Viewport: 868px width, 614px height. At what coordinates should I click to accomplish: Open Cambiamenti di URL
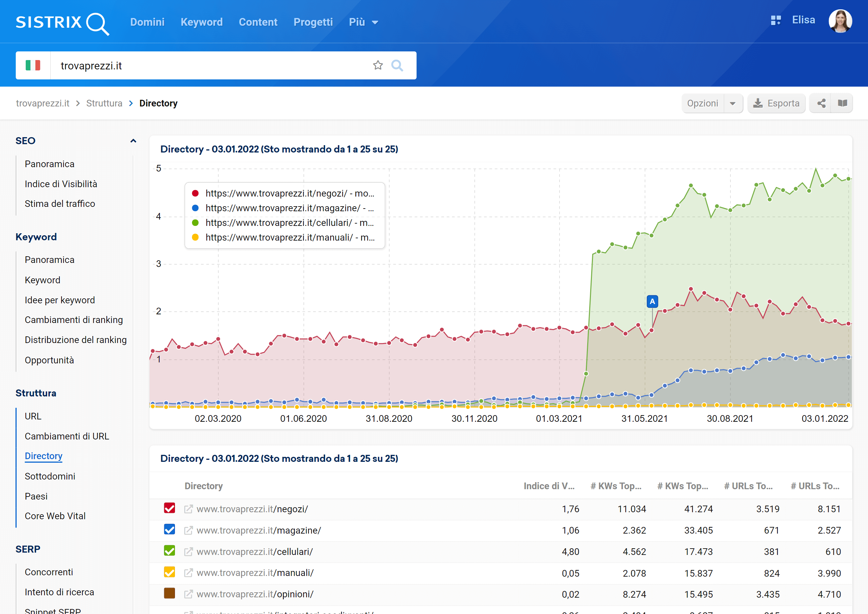tap(67, 436)
